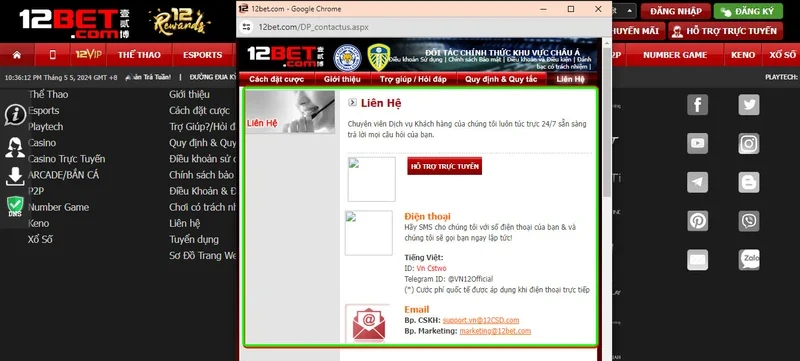Click the download icon in left sidebar

tap(15, 176)
